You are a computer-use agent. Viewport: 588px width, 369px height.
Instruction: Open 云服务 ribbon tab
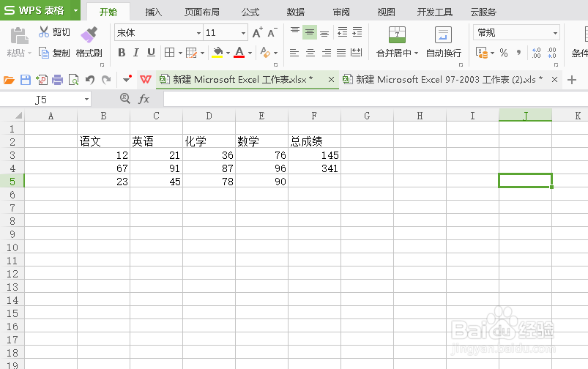coord(483,12)
